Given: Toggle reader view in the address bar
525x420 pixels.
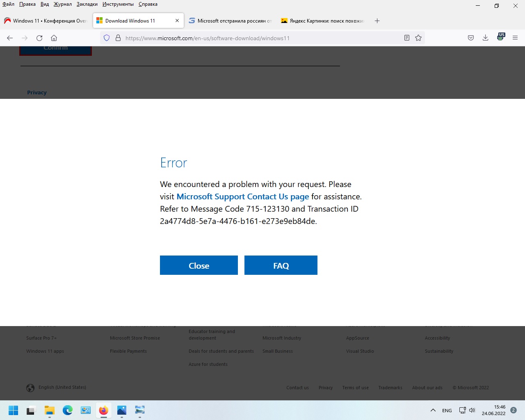Looking at the screenshot, I should (x=407, y=38).
